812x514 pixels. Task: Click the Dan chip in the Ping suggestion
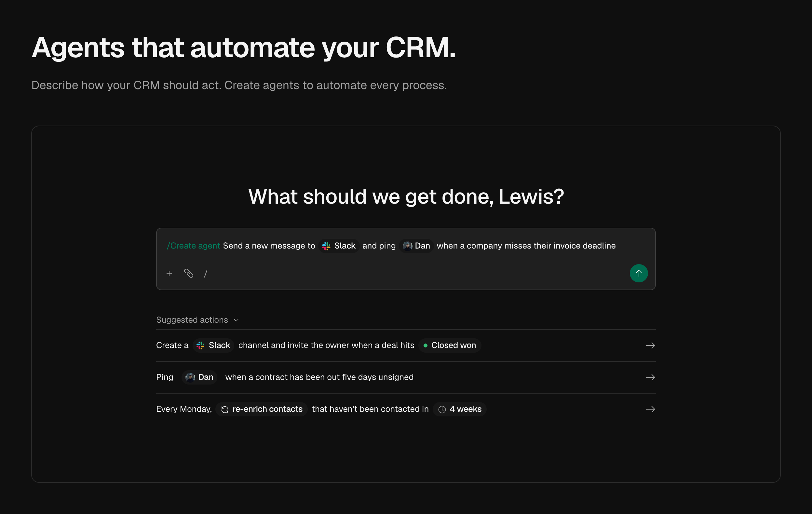pos(199,377)
